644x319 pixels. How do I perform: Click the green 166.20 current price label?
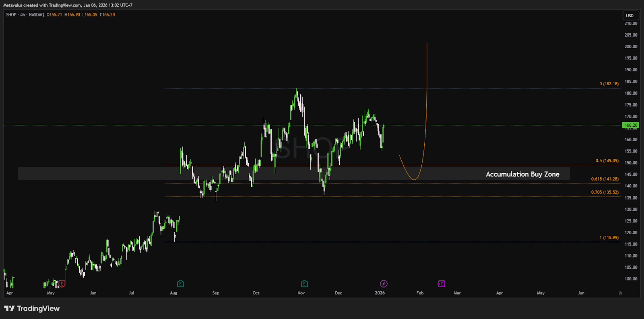[x=630, y=125]
